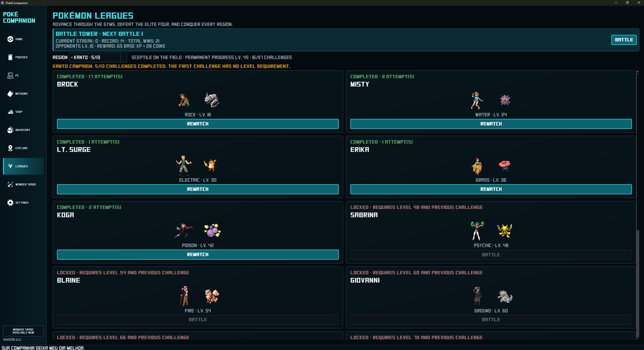The width and height of the screenshot is (644, 350).
Task: Click the Onix sprite on Brock's card
Action: pos(212,100)
